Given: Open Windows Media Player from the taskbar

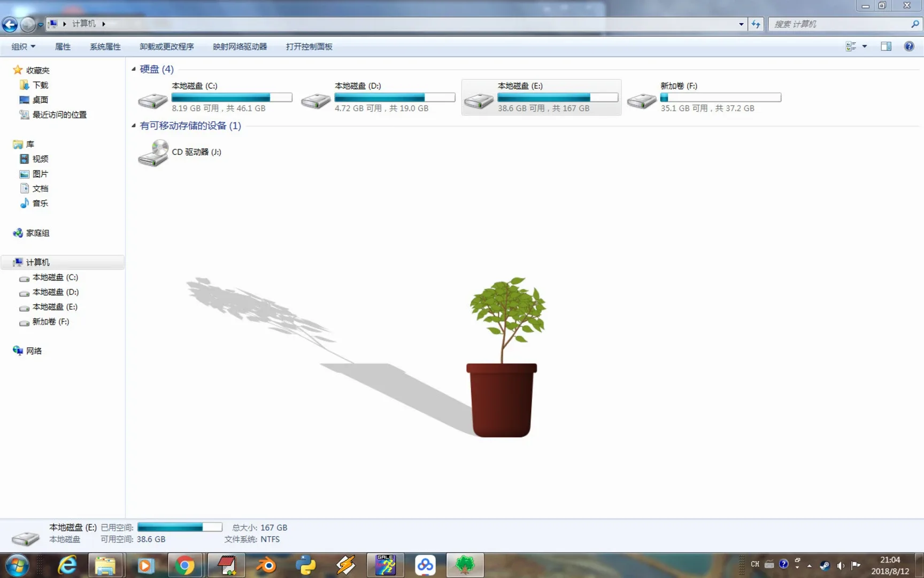Looking at the screenshot, I should [145, 565].
